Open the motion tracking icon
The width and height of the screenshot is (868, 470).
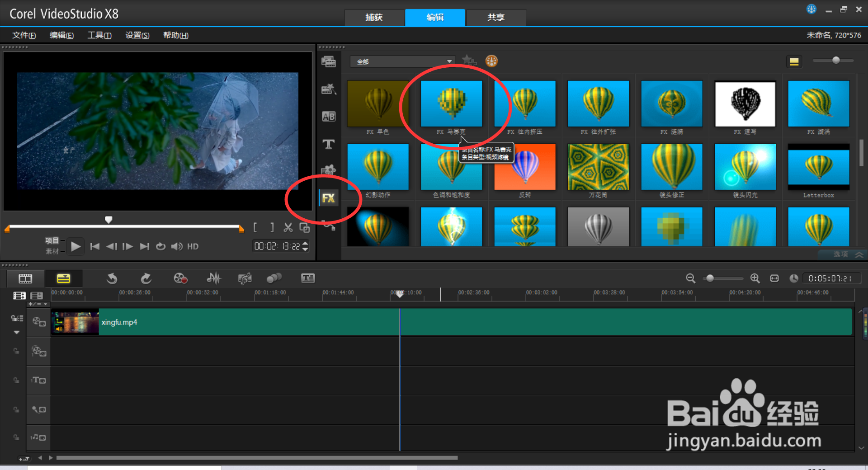tap(274, 278)
